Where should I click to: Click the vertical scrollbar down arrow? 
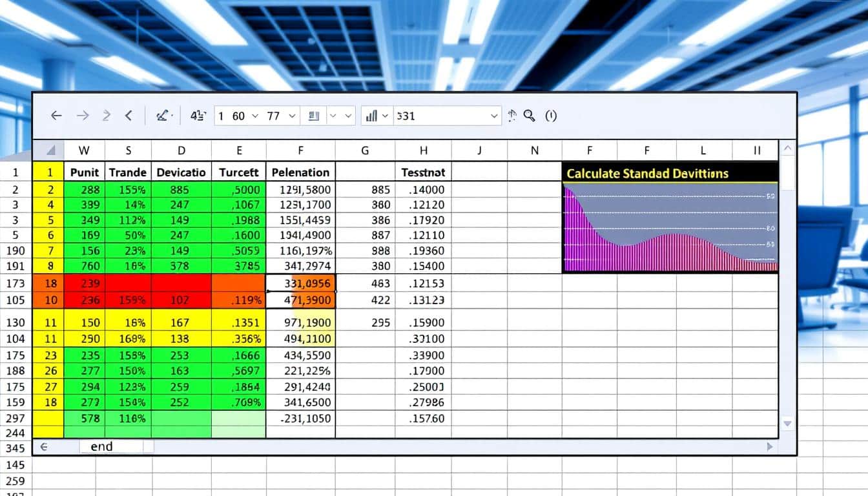(787, 423)
